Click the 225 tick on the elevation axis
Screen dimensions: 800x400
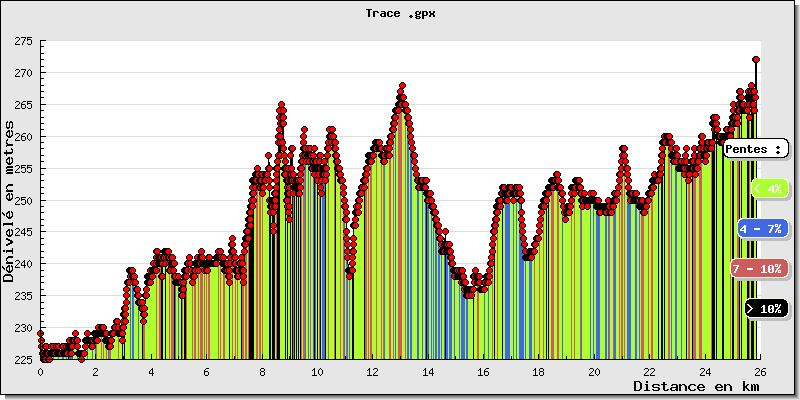point(21,360)
